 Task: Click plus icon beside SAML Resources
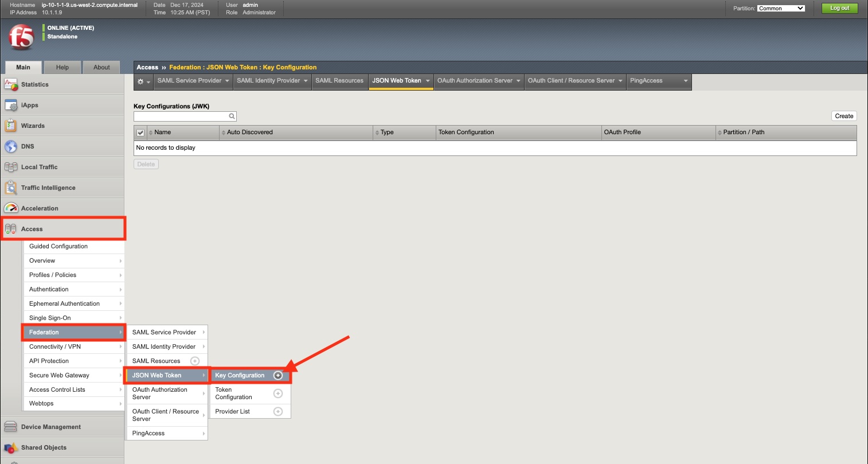pyautogui.click(x=195, y=361)
